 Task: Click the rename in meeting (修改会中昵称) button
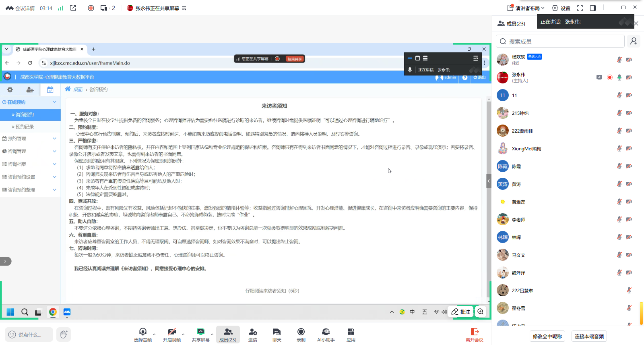coord(547,336)
